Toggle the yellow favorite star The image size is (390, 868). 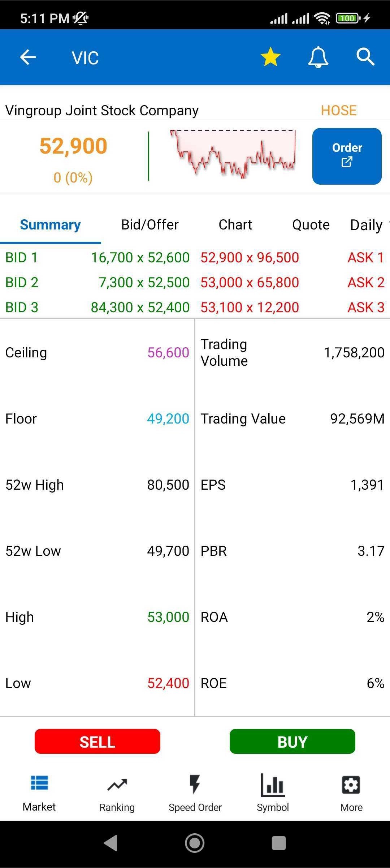point(270,57)
